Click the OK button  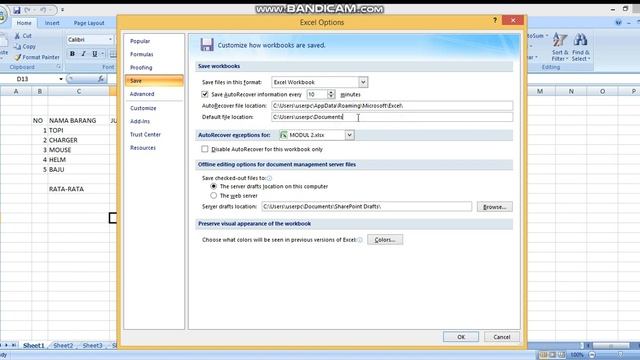point(461,337)
